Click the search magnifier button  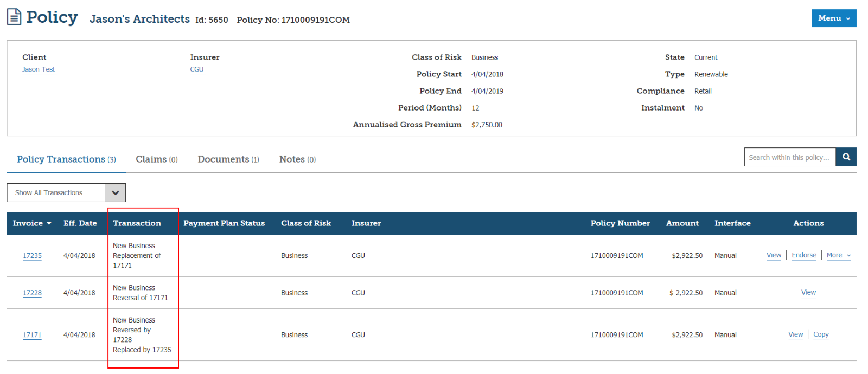[846, 157]
